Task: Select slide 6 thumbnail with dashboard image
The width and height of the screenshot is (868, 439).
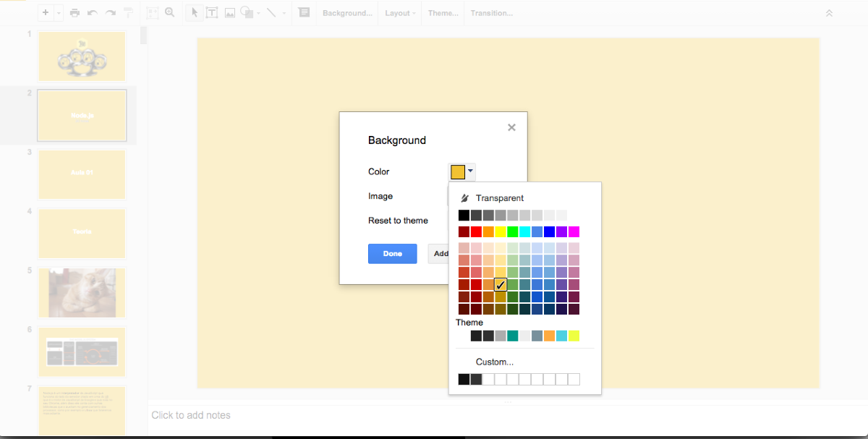Action: pyautogui.click(x=82, y=352)
